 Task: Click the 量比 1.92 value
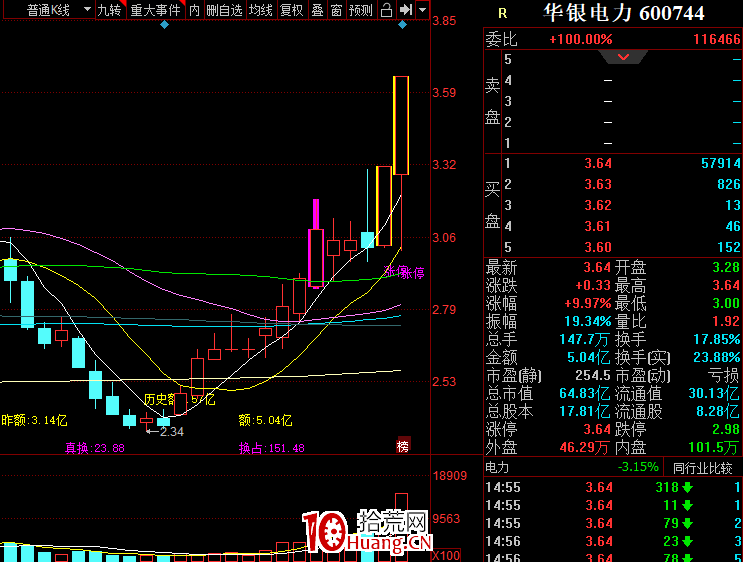(x=726, y=321)
